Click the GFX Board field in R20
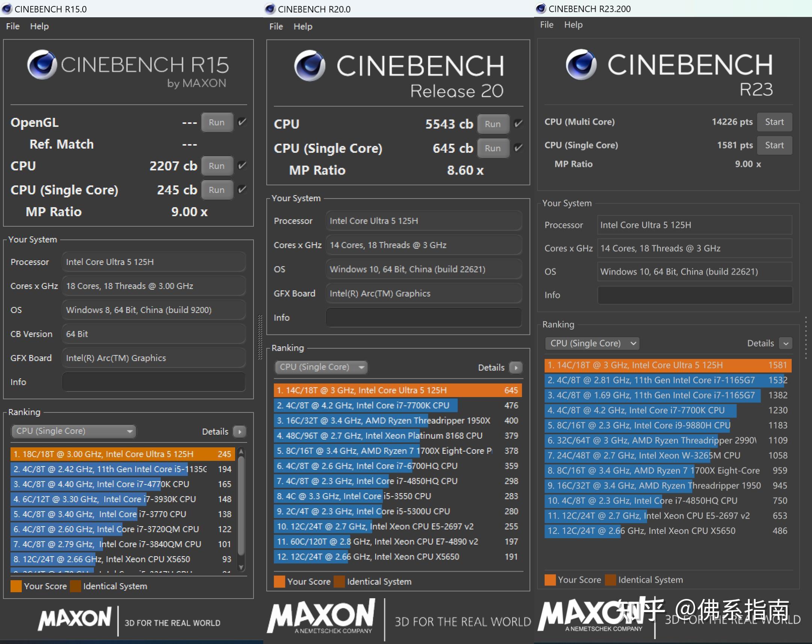This screenshot has width=812, height=644. (424, 293)
